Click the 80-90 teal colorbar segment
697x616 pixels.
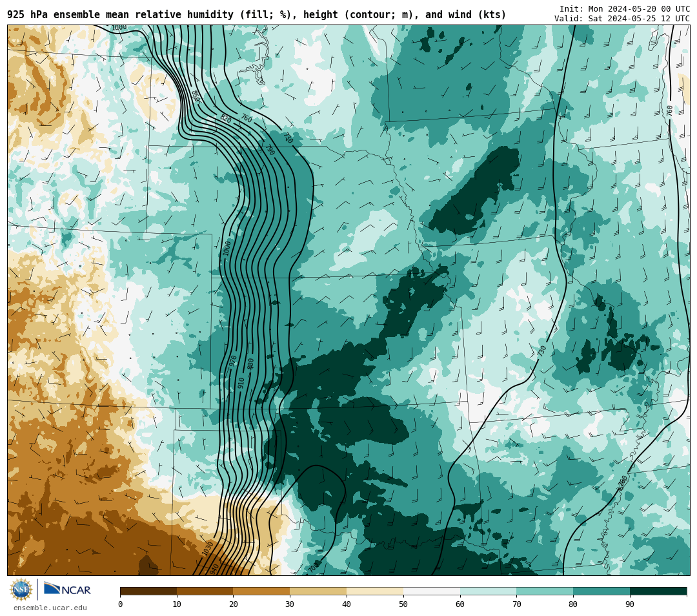(601, 591)
